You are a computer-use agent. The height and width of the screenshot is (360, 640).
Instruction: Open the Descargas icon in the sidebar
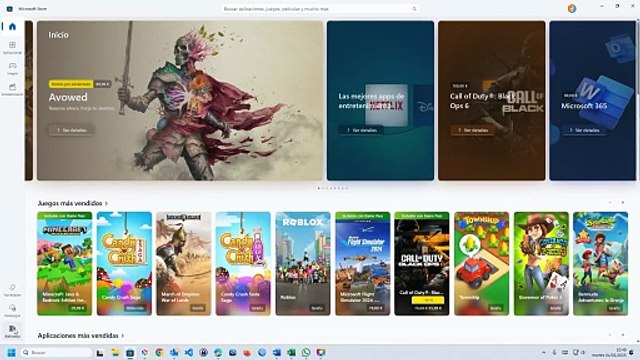coord(12,311)
